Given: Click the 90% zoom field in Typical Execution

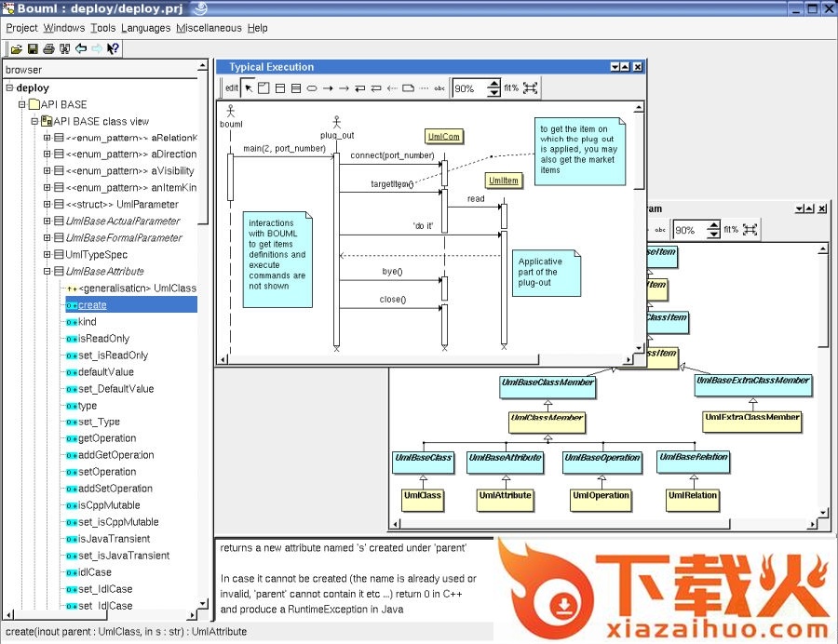Looking at the screenshot, I should pos(470,88).
